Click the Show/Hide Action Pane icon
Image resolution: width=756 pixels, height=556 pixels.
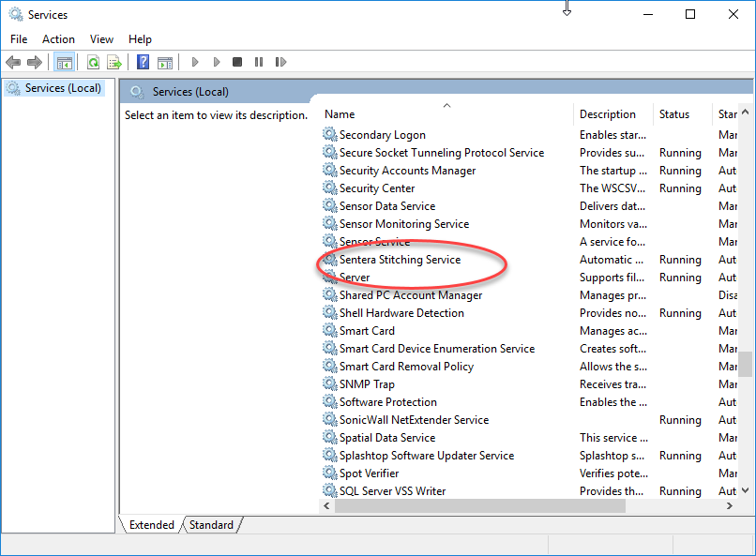(x=165, y=63)
